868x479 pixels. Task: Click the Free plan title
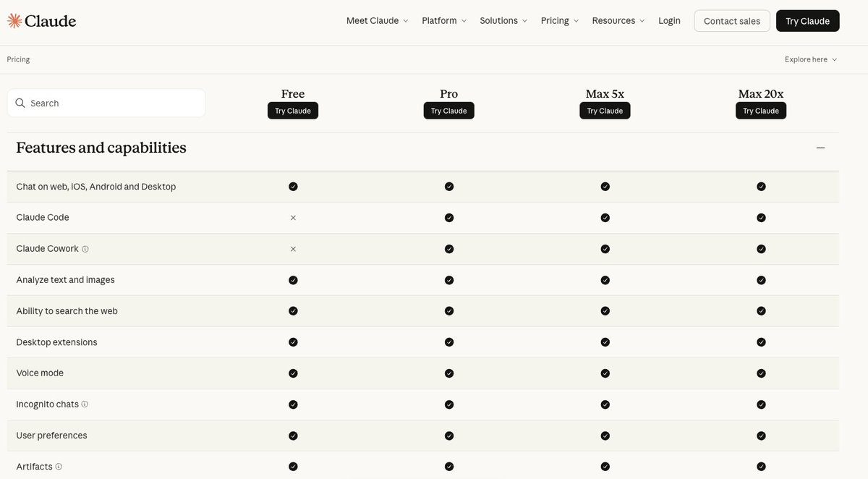pos(293,94)
